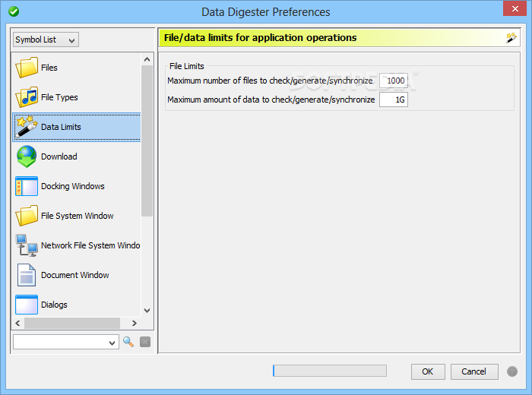The height and width of the screenshot is (395, 532).
Task: Click the 'Maximum number of files' label
Action: pyautogui.click(x=270, y=81)
